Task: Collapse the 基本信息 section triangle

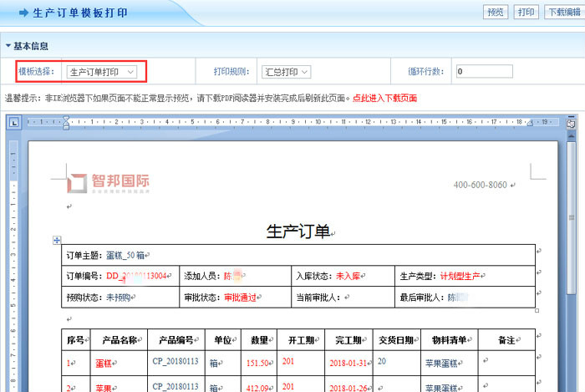Action: click(x=8, y=46)
